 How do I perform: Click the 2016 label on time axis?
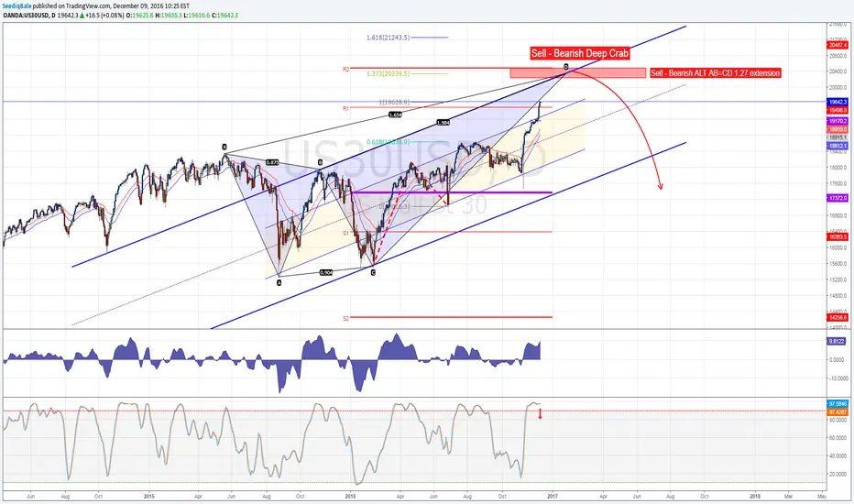coord(350,497)
